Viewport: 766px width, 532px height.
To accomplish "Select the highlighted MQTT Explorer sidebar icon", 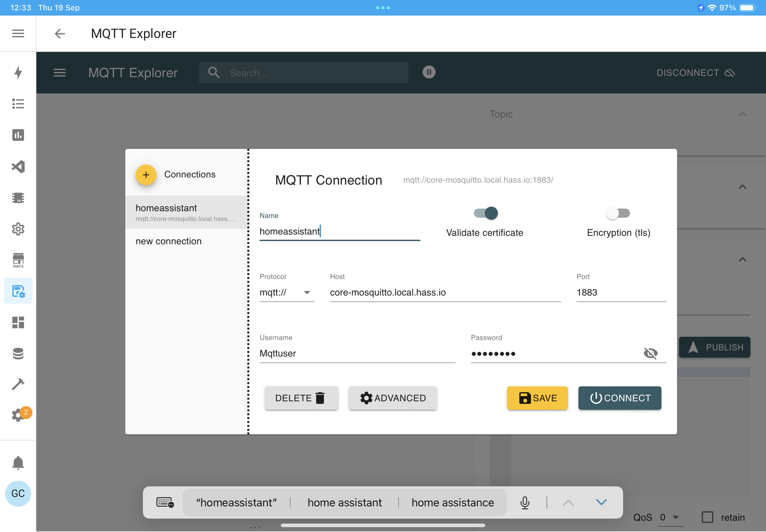I will coord(18,291).
